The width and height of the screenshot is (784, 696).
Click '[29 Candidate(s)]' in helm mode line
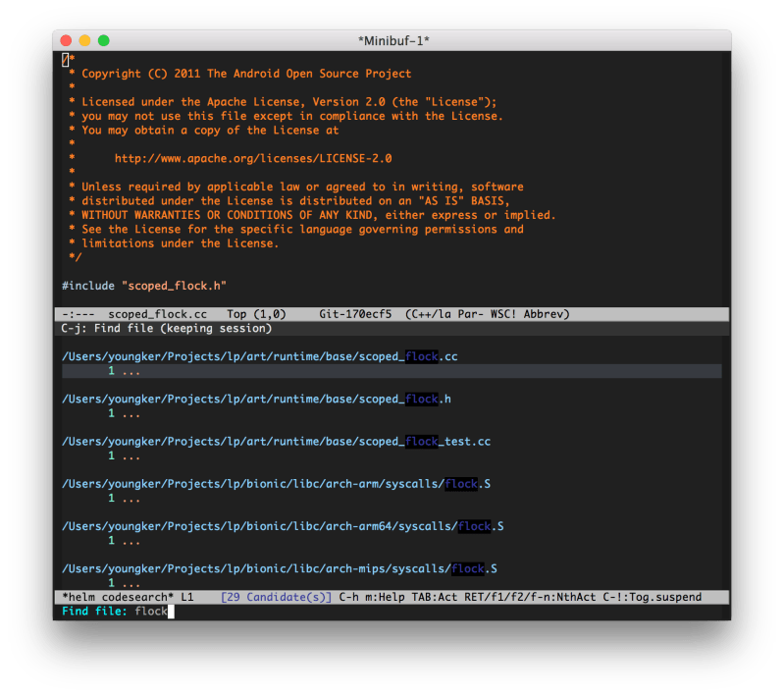pyautogui.click(x=276, y=597)
